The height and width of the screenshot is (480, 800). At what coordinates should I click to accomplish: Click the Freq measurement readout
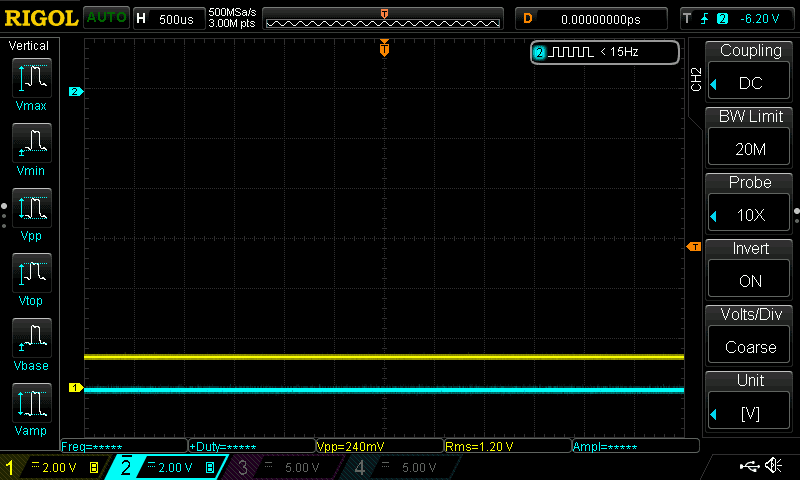(x=124, y=446)
